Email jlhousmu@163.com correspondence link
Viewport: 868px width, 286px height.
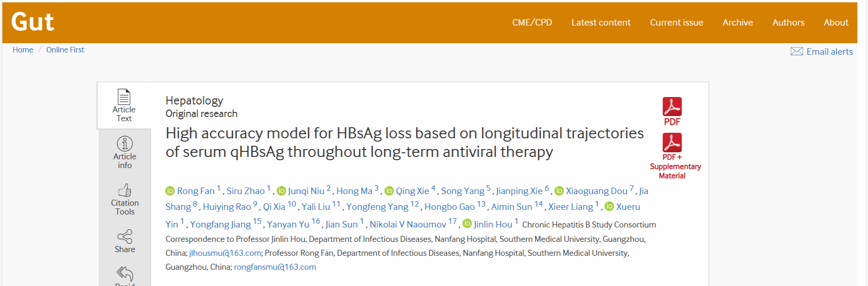225,253
